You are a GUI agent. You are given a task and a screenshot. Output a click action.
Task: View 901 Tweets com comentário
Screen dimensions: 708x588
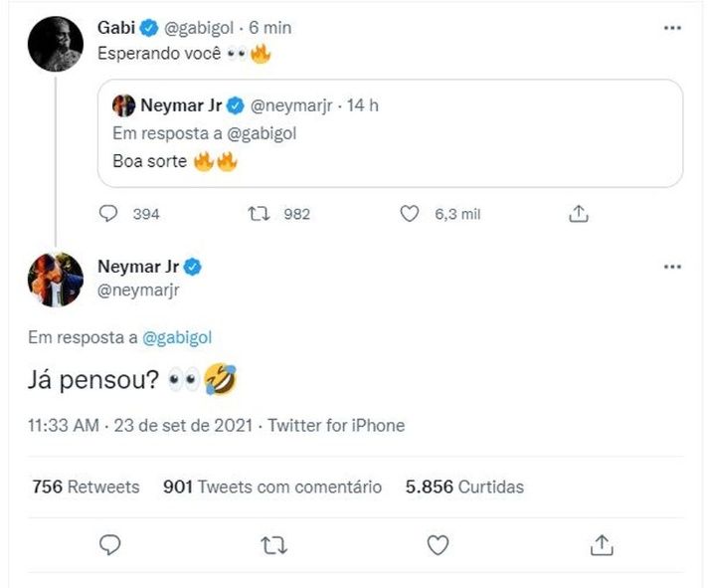tap(271, 487)
